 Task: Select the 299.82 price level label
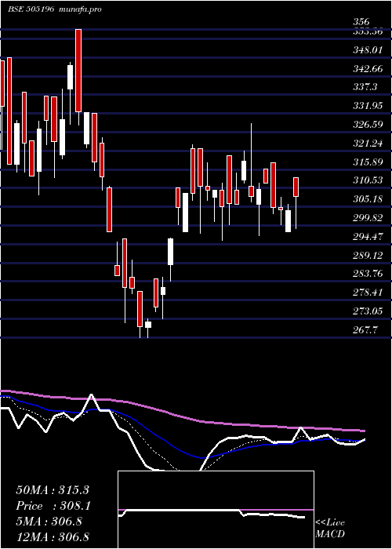point(368,218)
